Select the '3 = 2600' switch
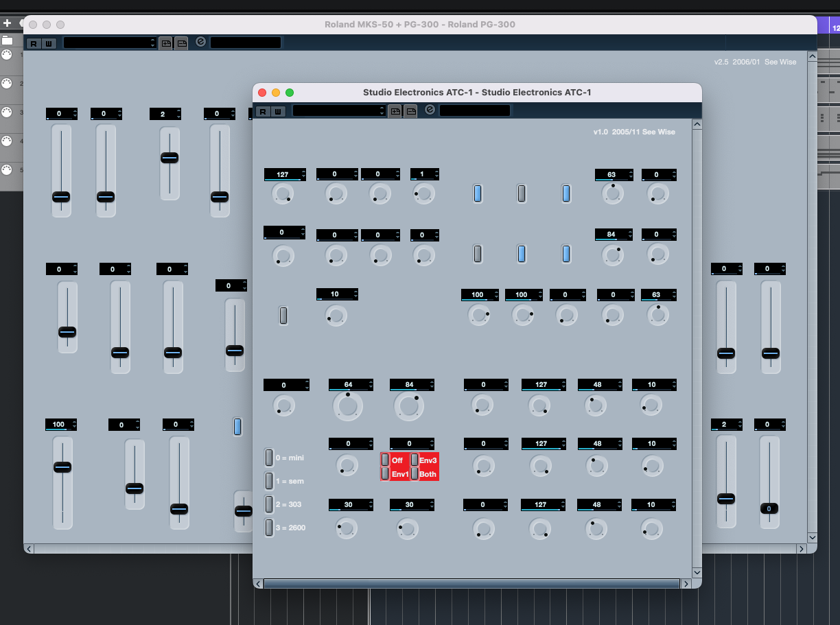This screenshot has width=840, height=625. [x=269, y=528]
